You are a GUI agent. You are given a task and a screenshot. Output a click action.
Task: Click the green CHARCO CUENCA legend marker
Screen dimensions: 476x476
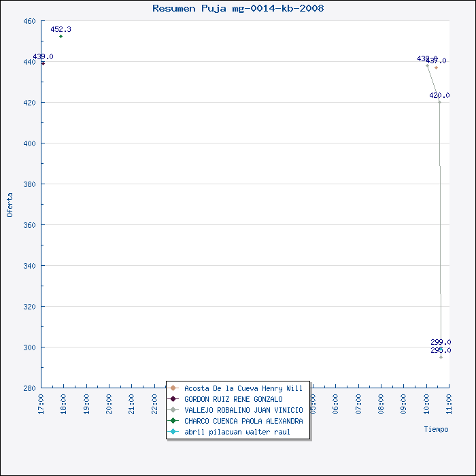click(x=174, y=421)
